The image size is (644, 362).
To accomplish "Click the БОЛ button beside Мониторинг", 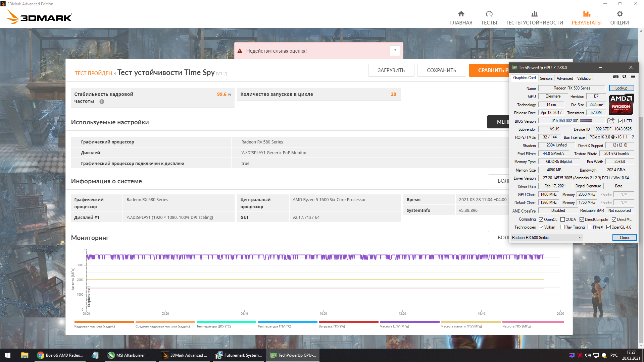I will coord(498,238).
